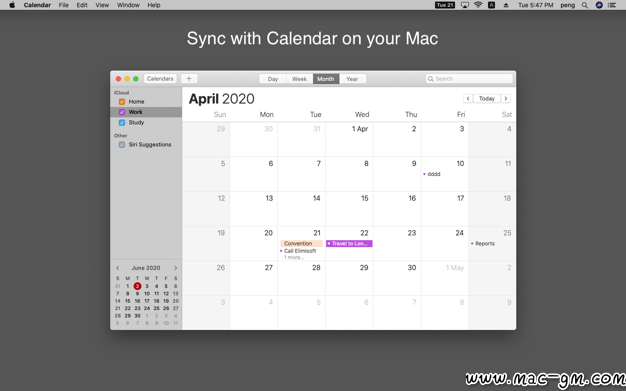This screenshot has width=626, height=391.
Task: Select day 15 in the mini calendar
Action: (127, 301)
